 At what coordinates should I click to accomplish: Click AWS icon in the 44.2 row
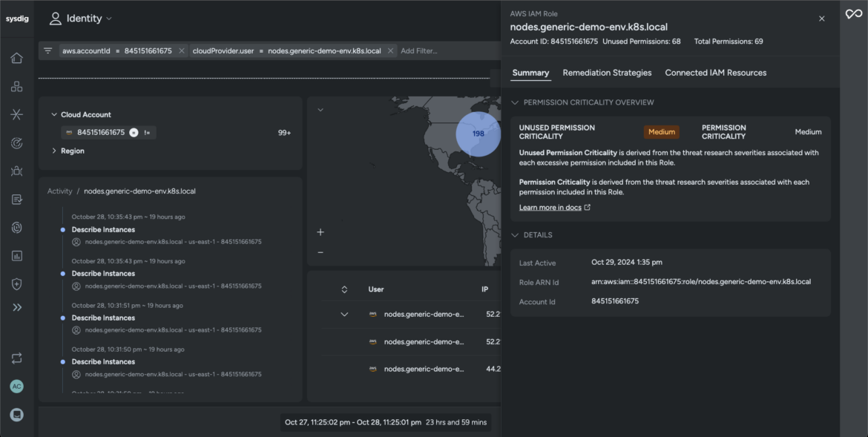[373, 369]
